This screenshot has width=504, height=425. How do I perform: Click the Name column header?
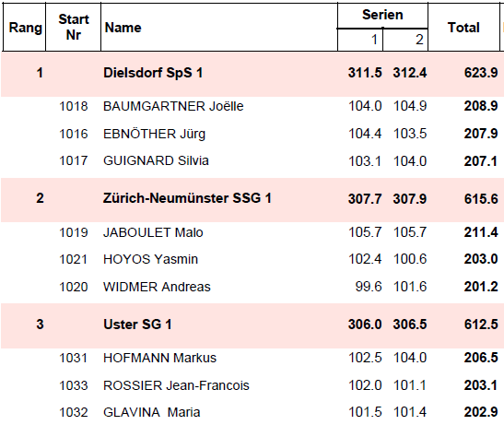pyautogui.click(x=123, y=28)
